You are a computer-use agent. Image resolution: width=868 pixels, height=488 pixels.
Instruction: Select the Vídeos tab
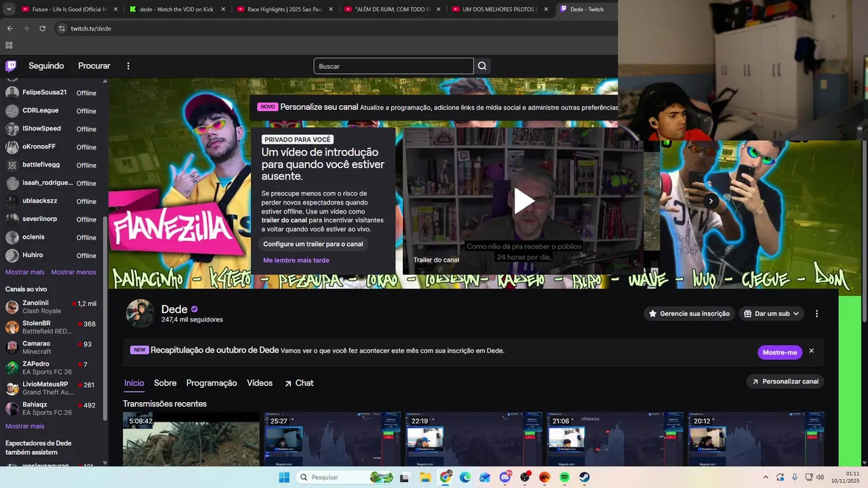coord(260,383)
